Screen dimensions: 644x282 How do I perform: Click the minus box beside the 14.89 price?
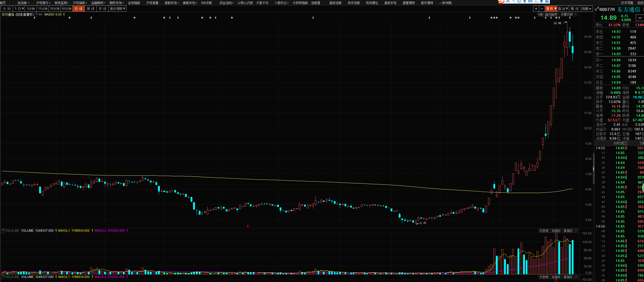point(640,18)
